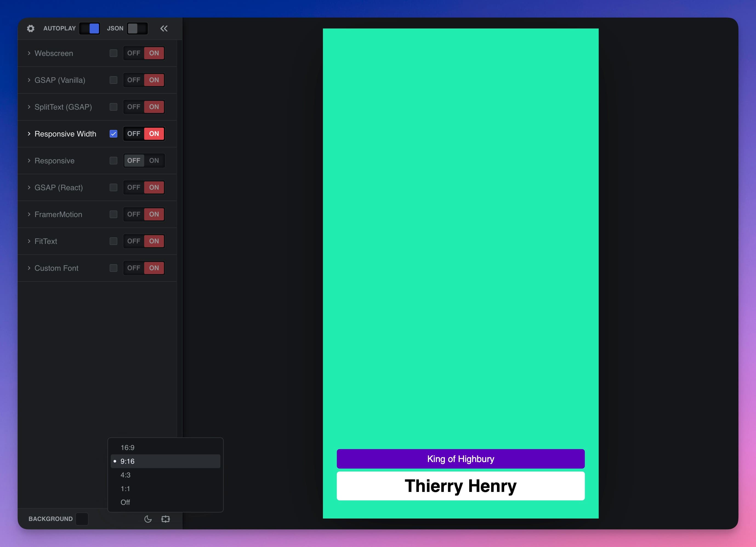Turn Custom Font OFF
This screenshot has height=547, width=756.
(x=134, y=268)
